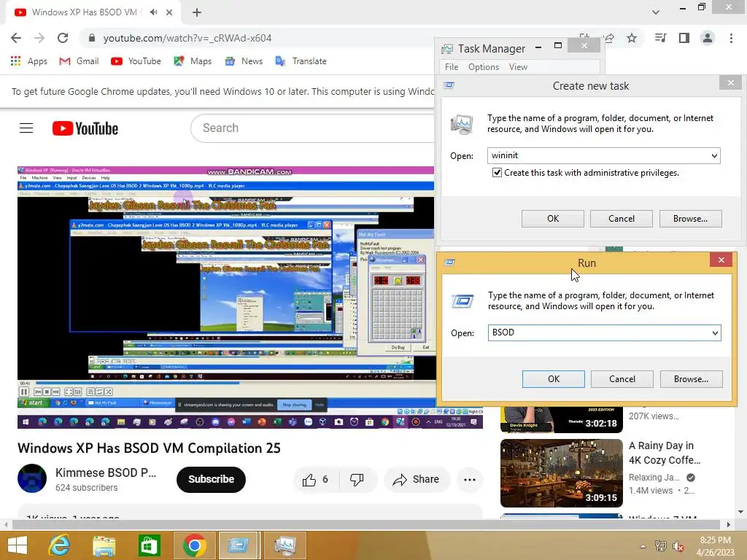Toggle administrative privileges checkbox

(497, 172)
